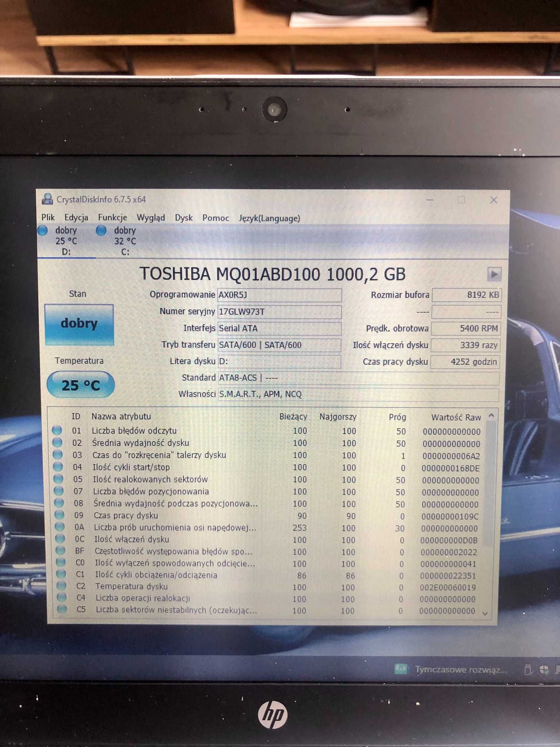Click the next disk arrow button
The height and width of the screenshot is (747, 560).
coord(494,274)
